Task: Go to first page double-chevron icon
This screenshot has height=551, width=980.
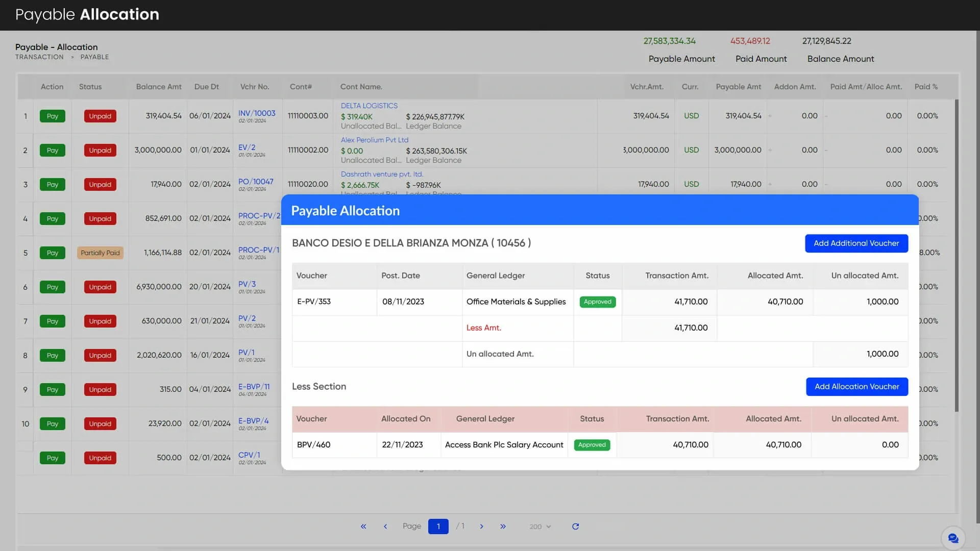Action: tap(363, 527)
